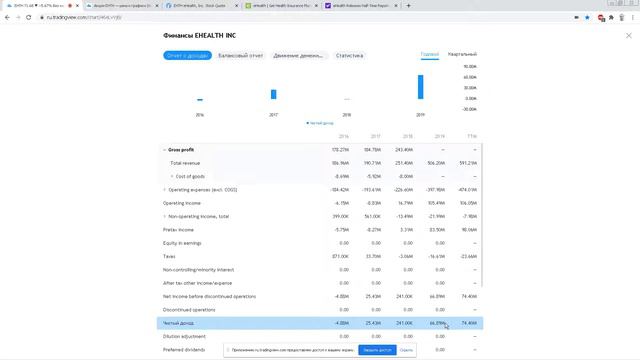Close the Finance EHEALTH INC panel with the X
This screenshot has width=640, height=360.
point(629,36)
